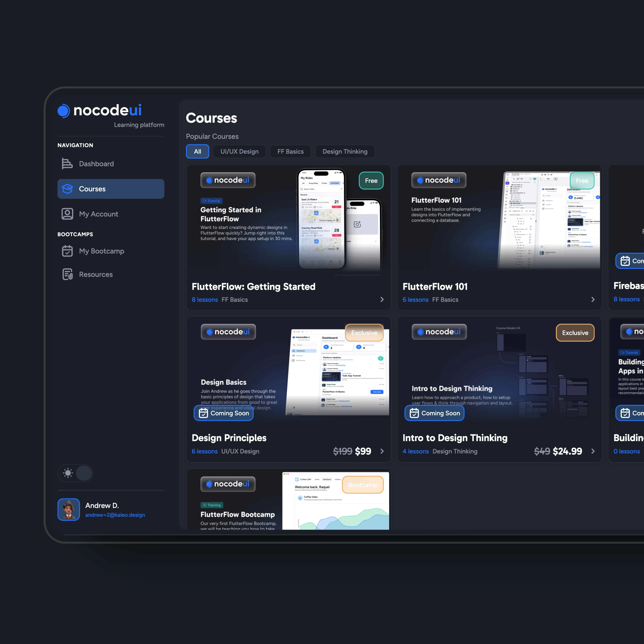This screenshot has width=644, height=644.
Task: Click nocodeui logo chip on Design Basics card
Action: [x=228, y=332]
